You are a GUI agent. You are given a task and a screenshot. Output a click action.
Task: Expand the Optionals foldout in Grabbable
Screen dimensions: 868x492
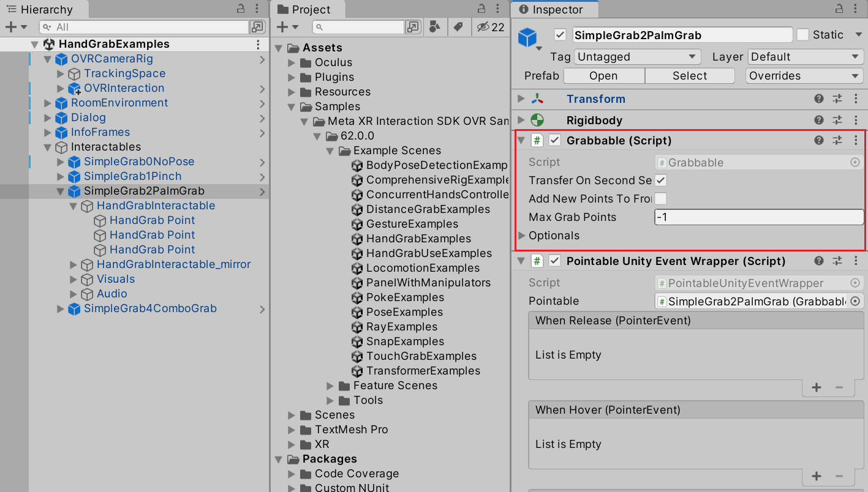(x=523, y=236)
